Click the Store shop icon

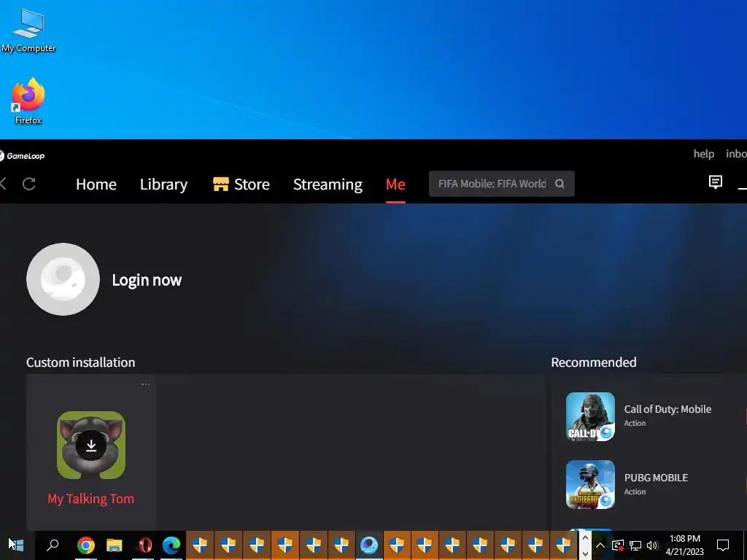[220, 184]
